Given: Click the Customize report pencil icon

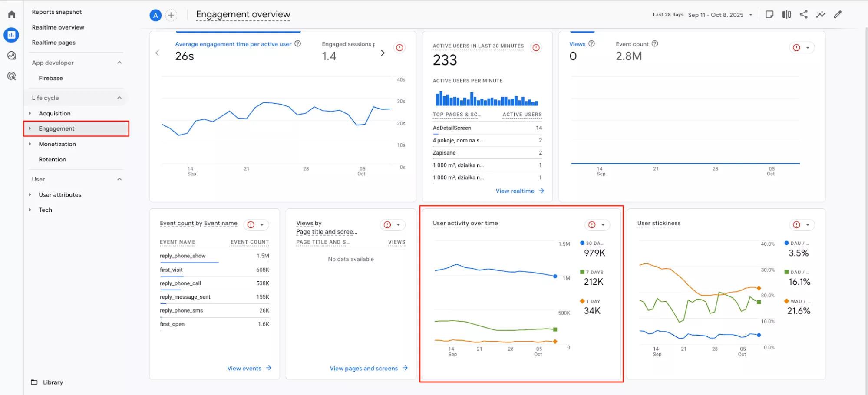Looking at the screenshot, I should coord(838,14).
